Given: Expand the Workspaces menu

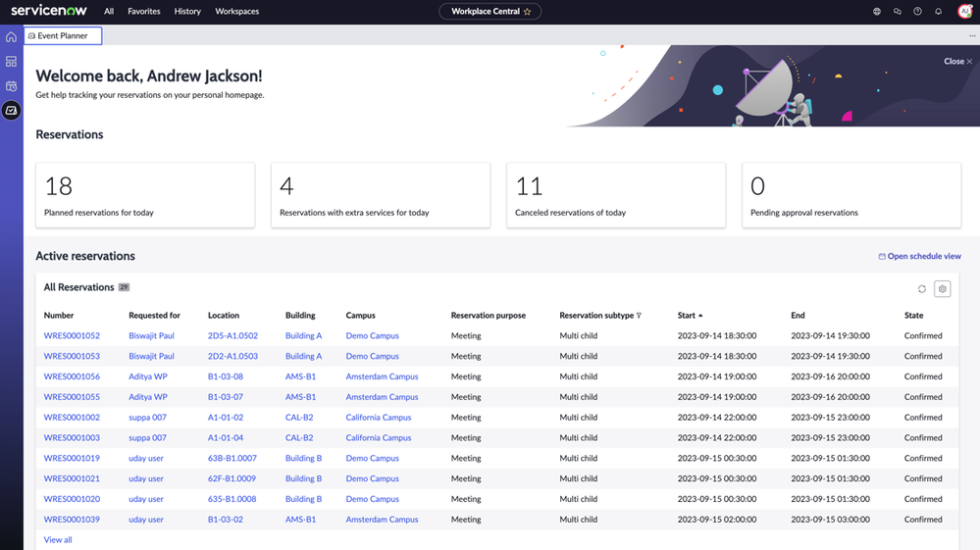Looking at the screenshot, I should (x=237, y=12).
